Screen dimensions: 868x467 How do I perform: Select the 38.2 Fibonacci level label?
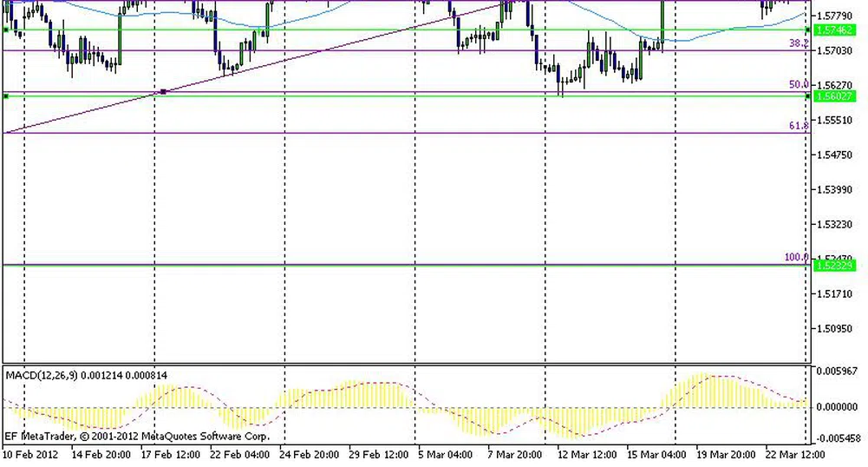tap(798, 43)
